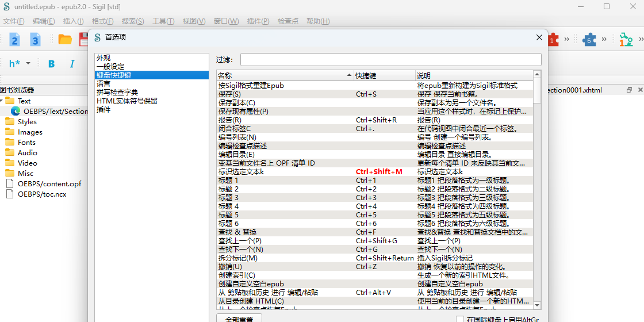The width and height of the screenshot is (644, 322).
Task: Click the green robot arm automate icon
Action: point(626,40)
